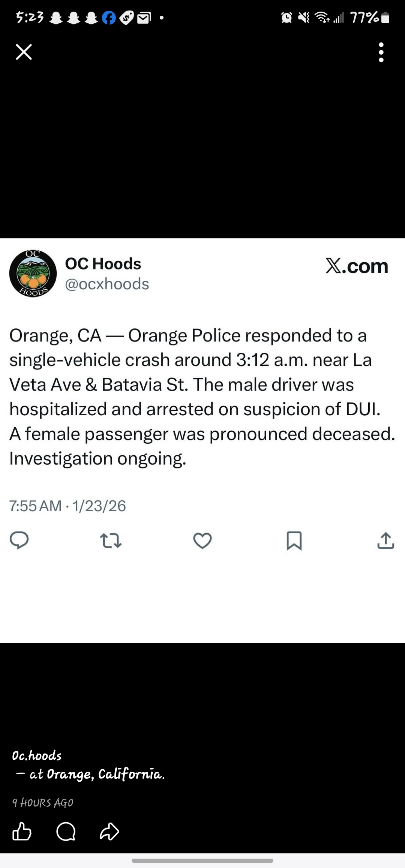The width and height of the screenshot is (405, 868).
Task: Tap the OC Hoods profile avatar
Action: tap(33, 273)
